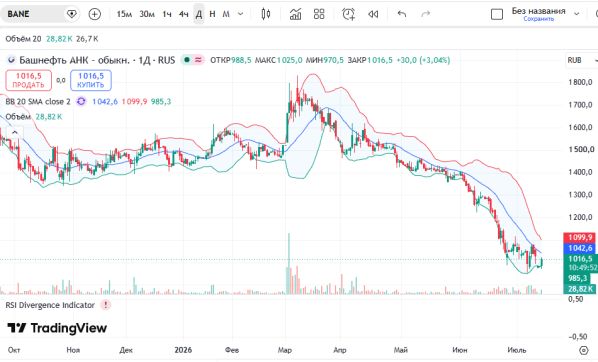The width and height of the screenshot is (598, 362).
Task: Open the layout templates grid icon
Action: tap(319, 14)
